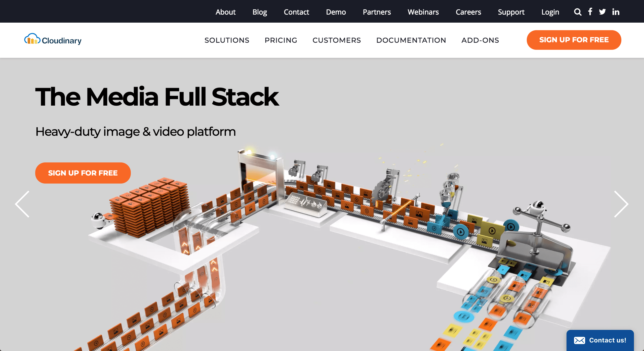
Task: Select the Customers menu item
Action: pos(337,40)
